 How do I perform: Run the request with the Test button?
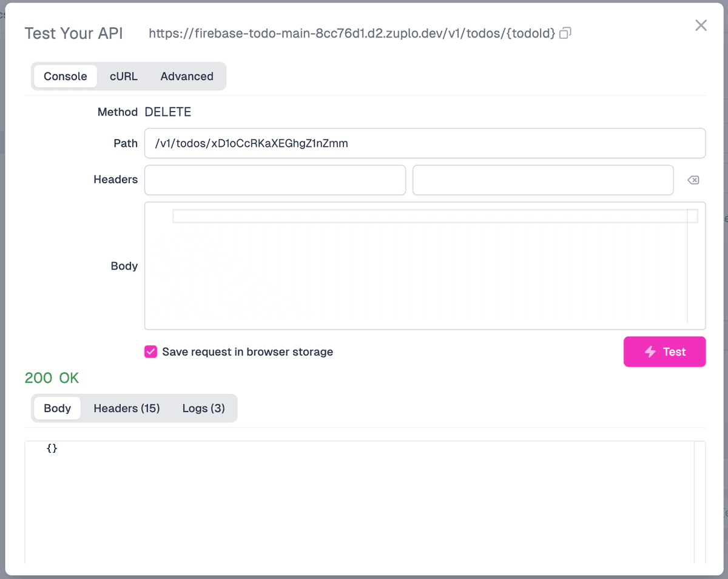pyautogui.click(x=664, y=351)
